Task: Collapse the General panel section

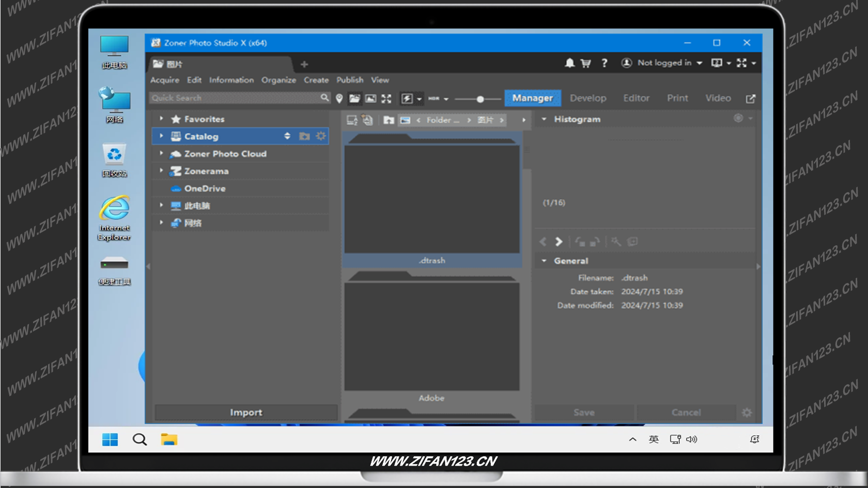Action: click(x=544, y=261)
